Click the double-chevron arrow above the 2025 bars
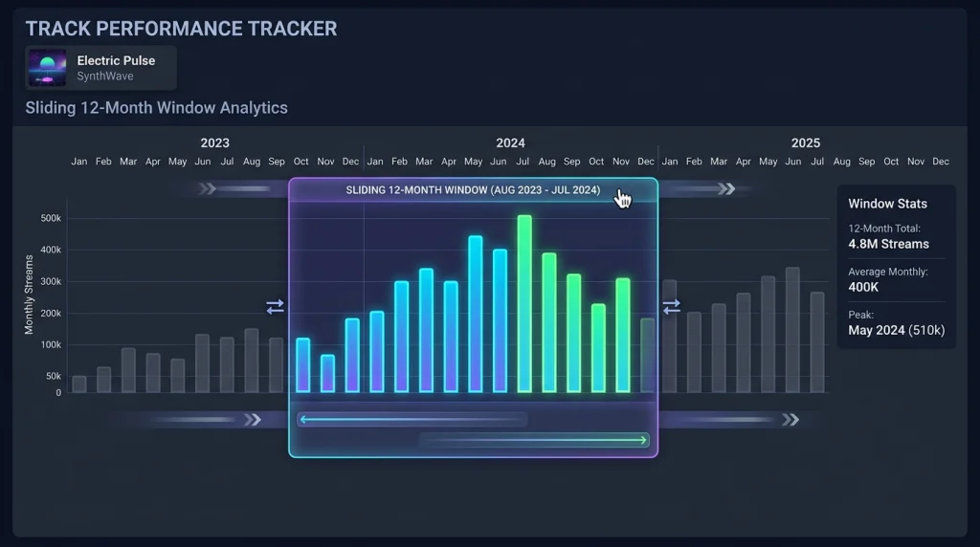The image size is (980, 547). [726, 188]
